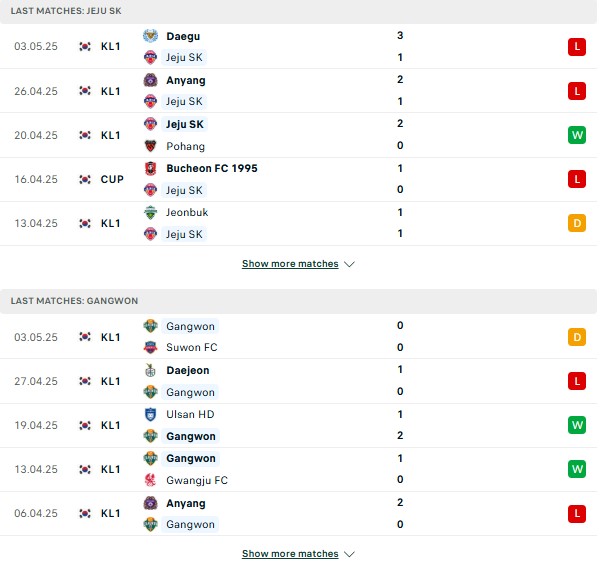Expand Gangwon matches with the chevron arrow
The width and height of the screenshot is (601, 572).
click(349, 554)
